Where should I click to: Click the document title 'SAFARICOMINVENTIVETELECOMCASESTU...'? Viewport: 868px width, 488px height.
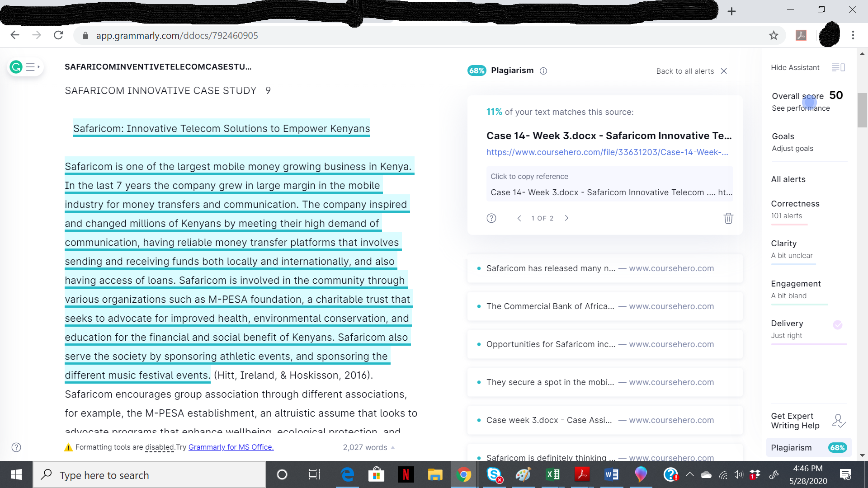click(158, 67)
